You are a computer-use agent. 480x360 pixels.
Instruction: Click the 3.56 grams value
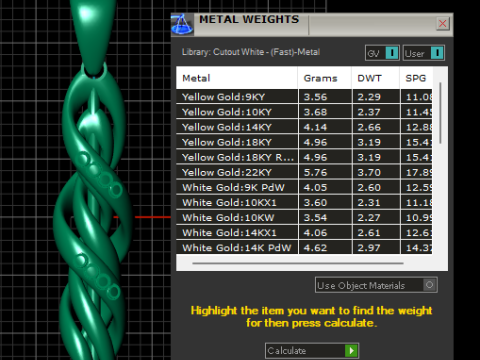pos(315,97)
